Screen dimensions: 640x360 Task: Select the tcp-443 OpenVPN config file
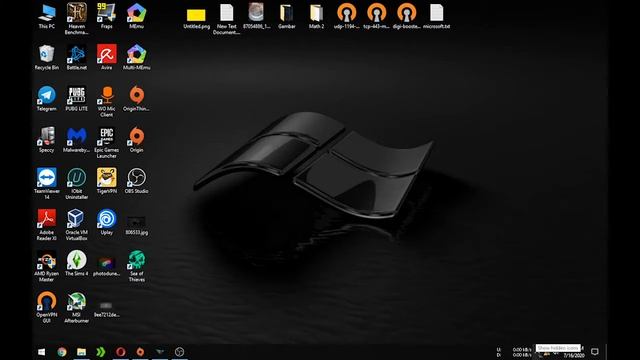pos(376,16)
